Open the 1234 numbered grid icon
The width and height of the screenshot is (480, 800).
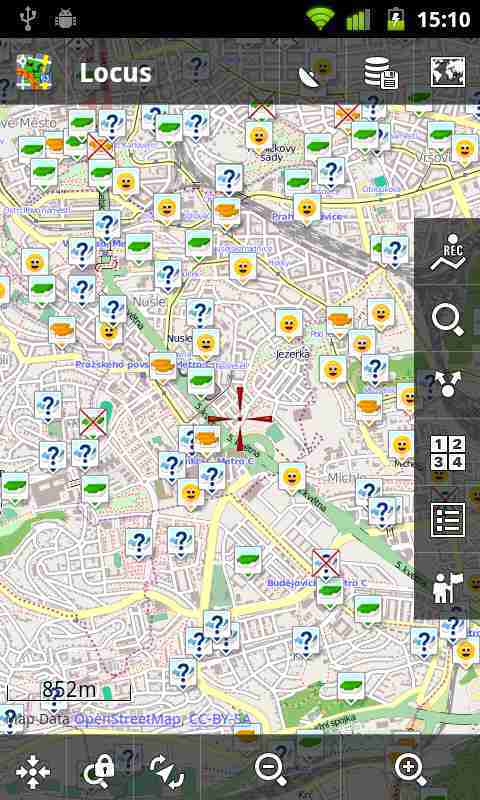tap(447, 453)
